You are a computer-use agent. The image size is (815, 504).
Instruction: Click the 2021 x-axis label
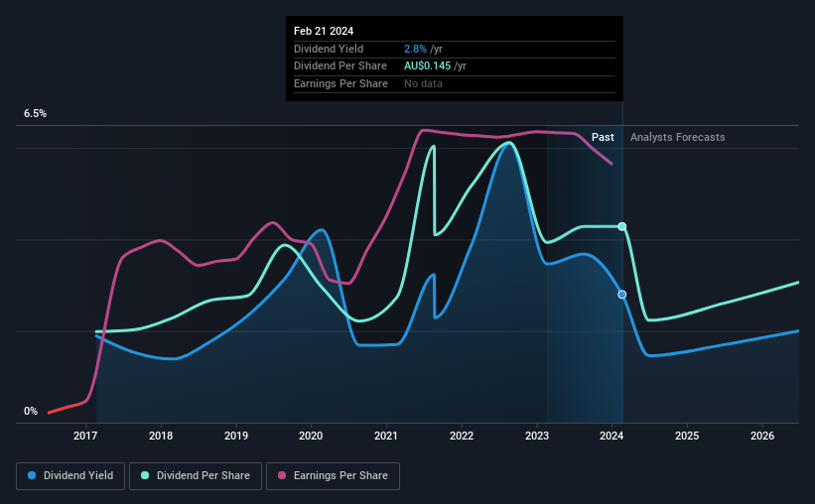pyautogui.click(x=386, y=436)
